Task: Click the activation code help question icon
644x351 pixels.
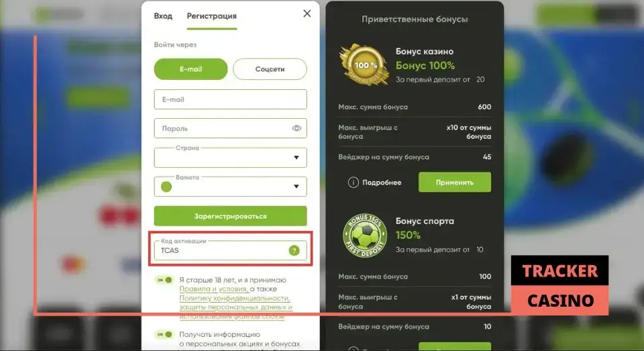Action: [x=294, y=250]
